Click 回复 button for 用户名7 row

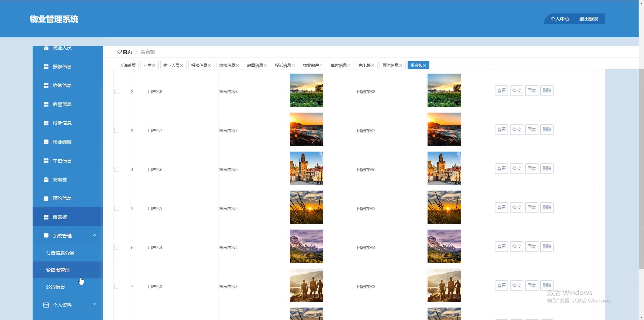click(531, 130)
